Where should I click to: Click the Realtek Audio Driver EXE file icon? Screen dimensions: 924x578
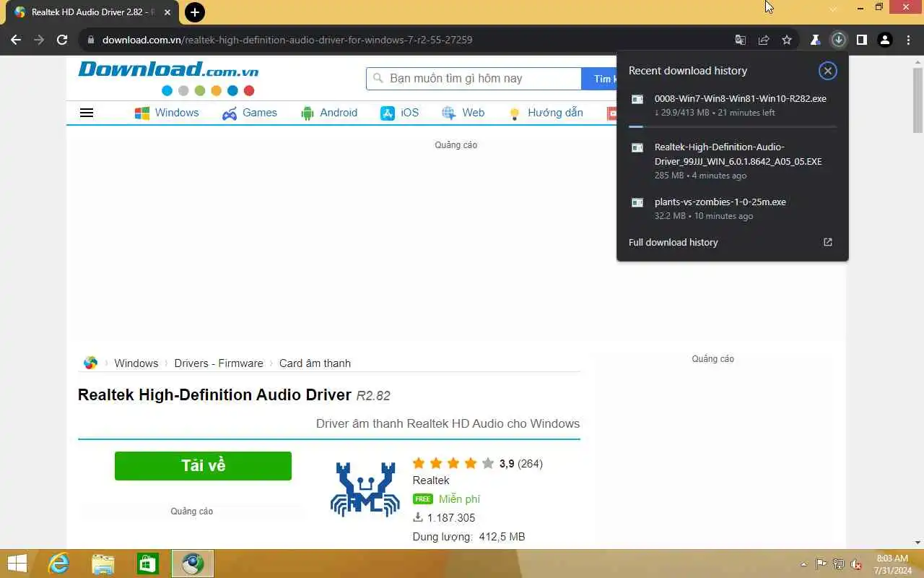click(637, 147)
